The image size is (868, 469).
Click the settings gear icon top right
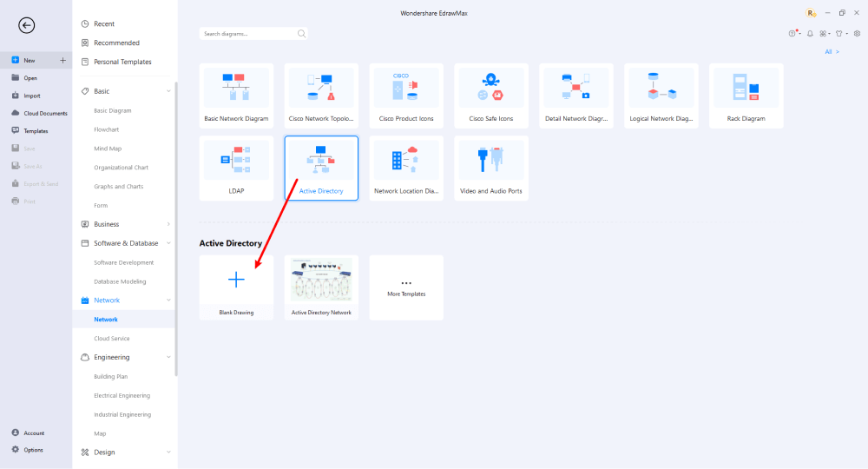(857, 34)
